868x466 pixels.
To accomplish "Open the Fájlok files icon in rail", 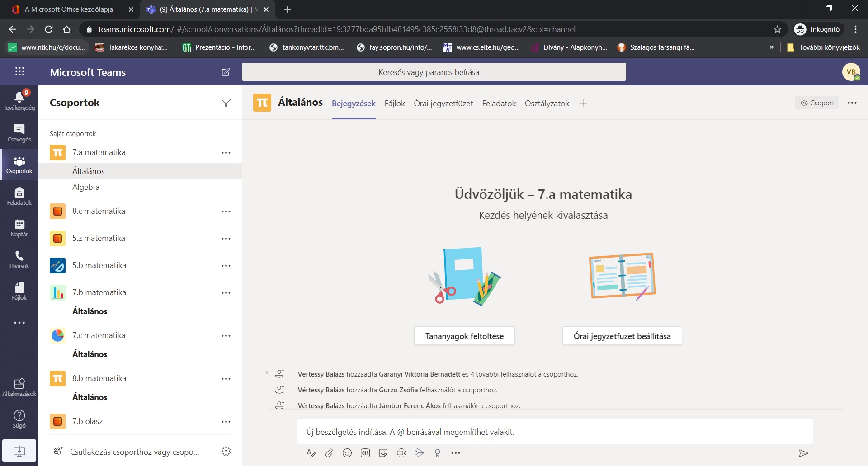I will [x=19, y=291].
